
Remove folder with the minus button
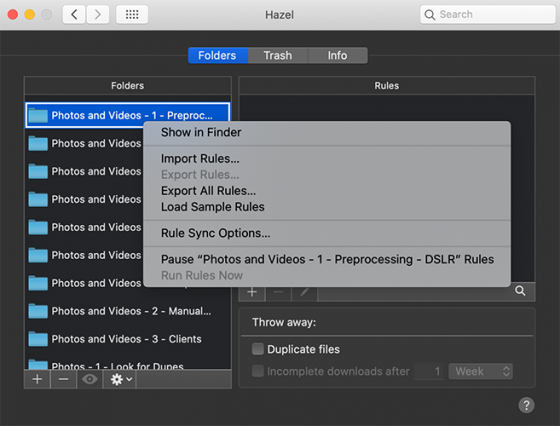(64, 379)
